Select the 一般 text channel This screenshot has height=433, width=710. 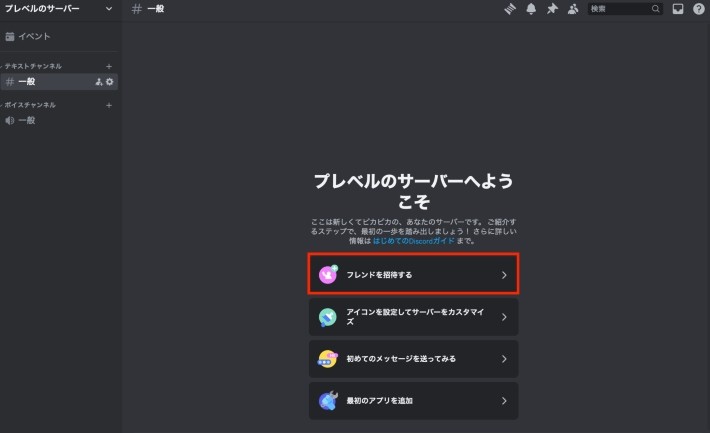point(59,82)
